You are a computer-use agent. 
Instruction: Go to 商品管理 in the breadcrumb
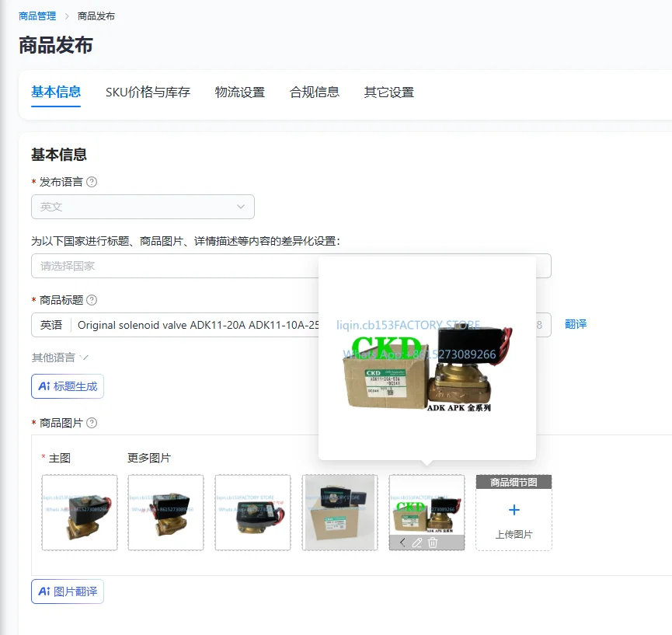pos(37,16)
